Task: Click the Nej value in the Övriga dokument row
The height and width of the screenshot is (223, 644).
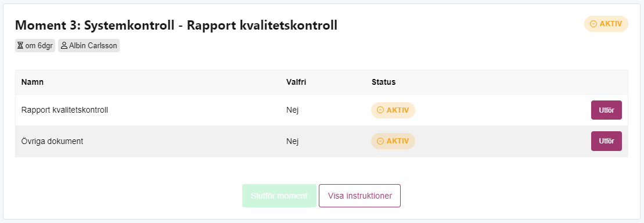Action: tap(292, 141)
